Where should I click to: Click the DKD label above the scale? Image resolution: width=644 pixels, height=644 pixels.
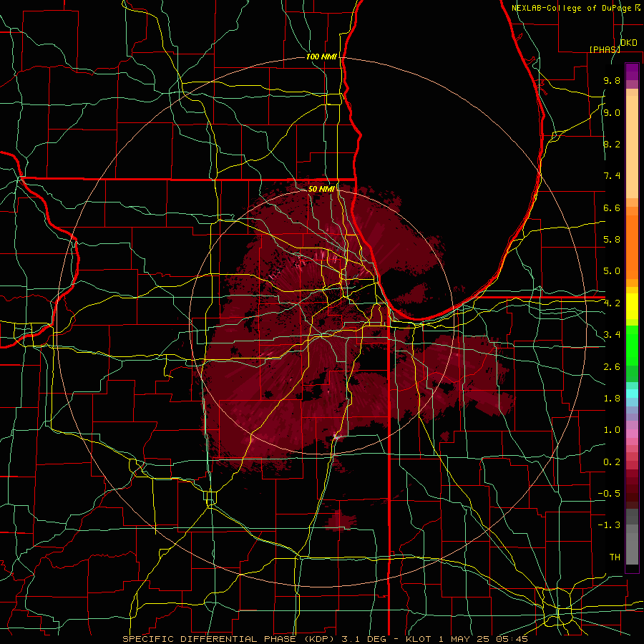(x=628, y=43)
